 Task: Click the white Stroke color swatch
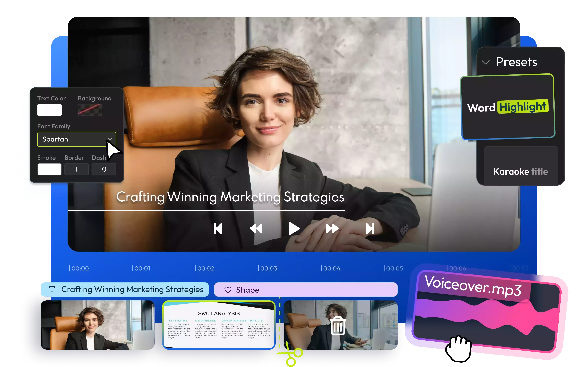point(49,169)
